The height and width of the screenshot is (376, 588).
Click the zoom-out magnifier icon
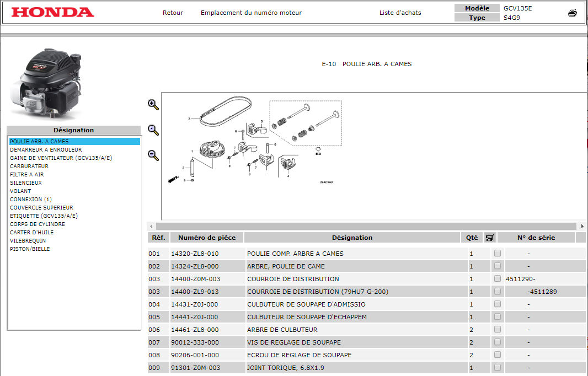[x=153, y=155]
